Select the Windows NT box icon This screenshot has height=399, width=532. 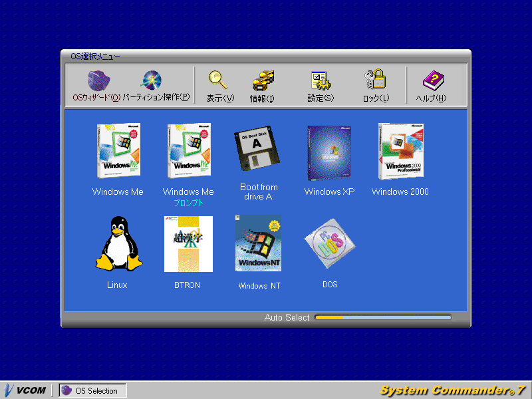tap(258, 243)
